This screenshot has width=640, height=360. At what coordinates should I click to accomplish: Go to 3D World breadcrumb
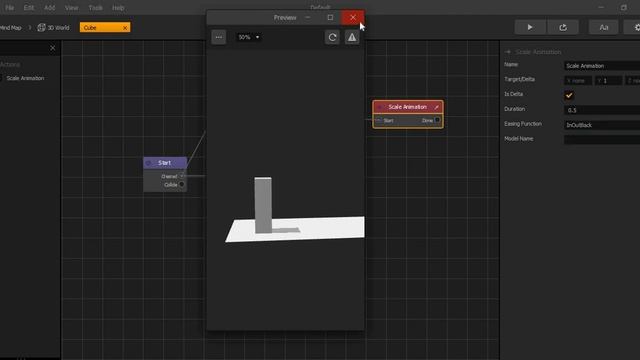coord(58,28)
